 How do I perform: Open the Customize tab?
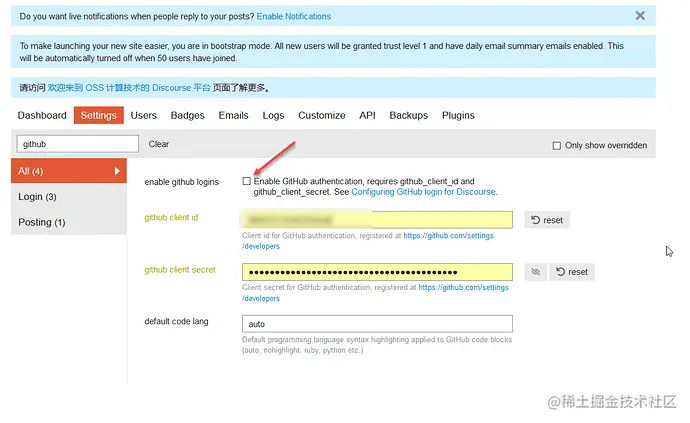[322, 115]
